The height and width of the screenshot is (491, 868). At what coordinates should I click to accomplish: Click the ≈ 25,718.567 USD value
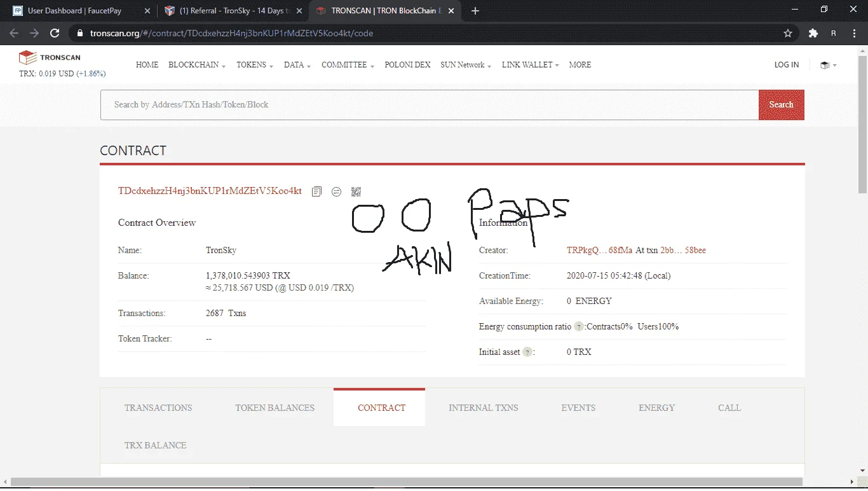(x=280, y=288)
